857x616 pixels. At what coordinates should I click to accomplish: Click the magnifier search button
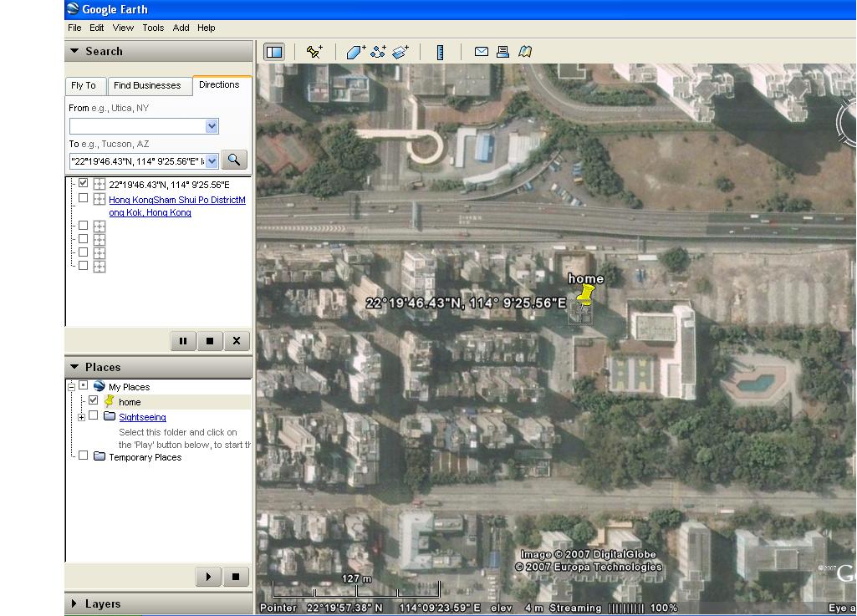(234, 160)
